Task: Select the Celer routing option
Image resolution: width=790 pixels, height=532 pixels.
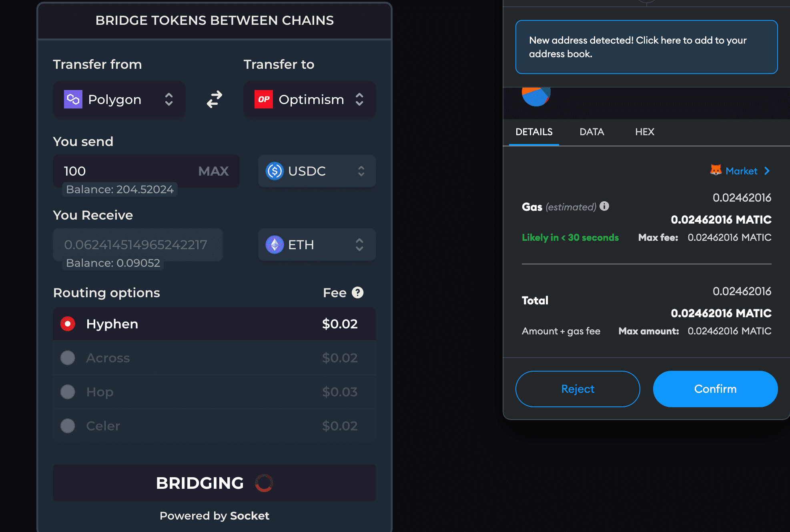Action: point(215,426)
